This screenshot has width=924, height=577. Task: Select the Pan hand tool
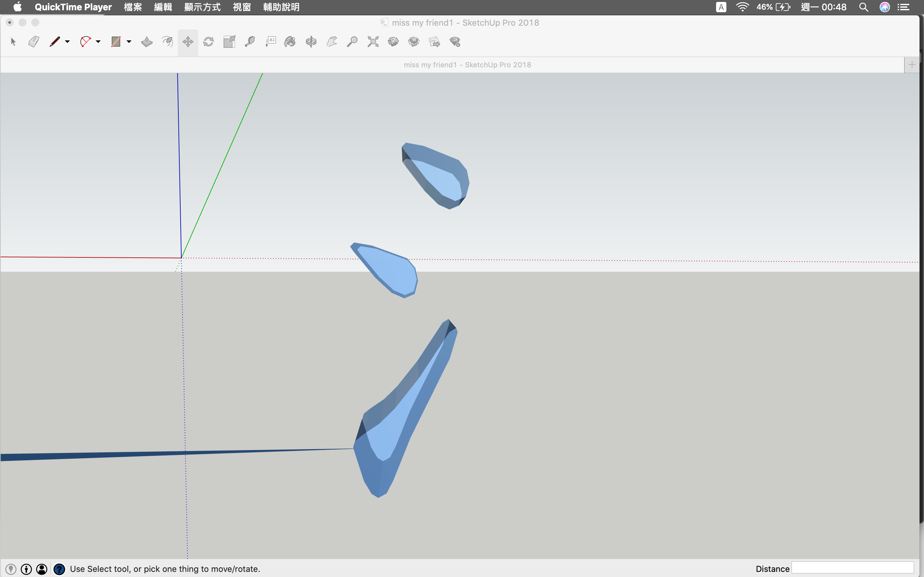[332, 42]
